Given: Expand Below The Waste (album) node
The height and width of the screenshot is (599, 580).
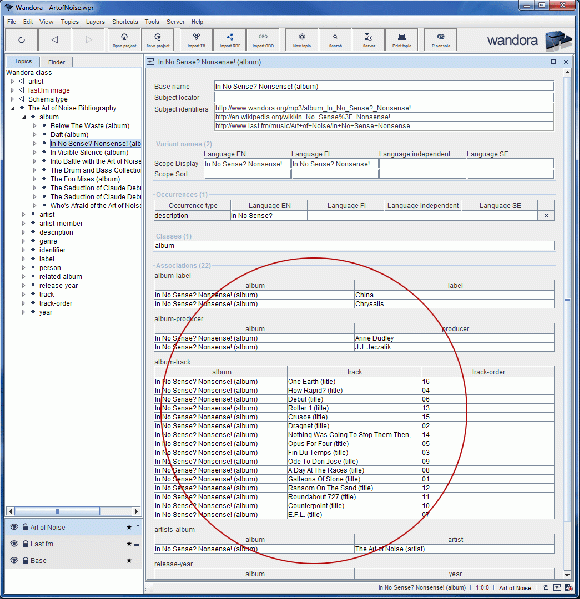Looking at the screenshot, I should pos(34,126).
